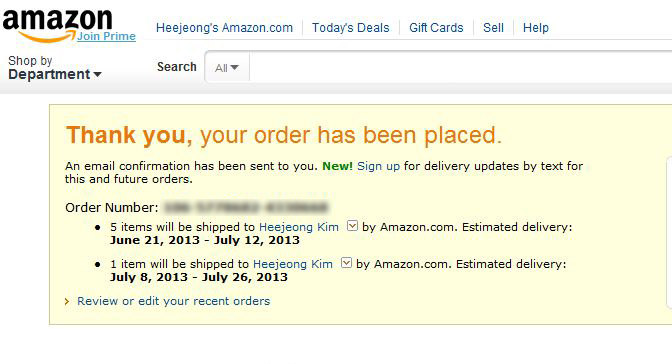Open the Join Prime link
The image size is (672, 364).
click(x=106, y=36)
